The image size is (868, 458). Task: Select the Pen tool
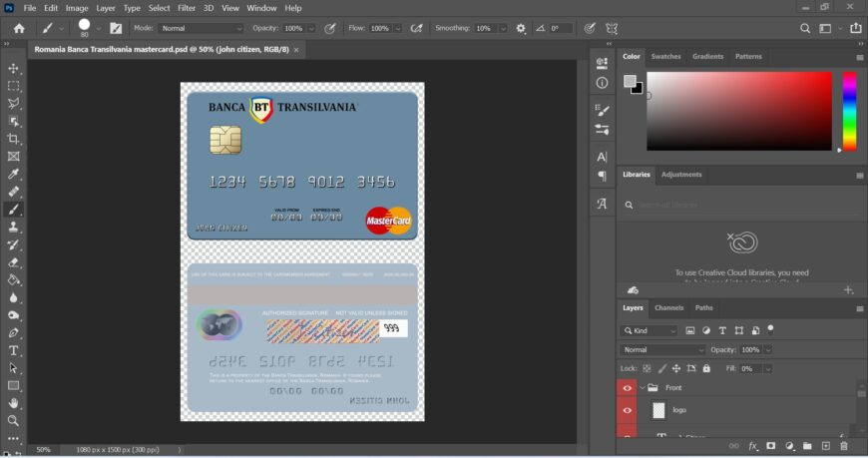[x=13, y=333]
